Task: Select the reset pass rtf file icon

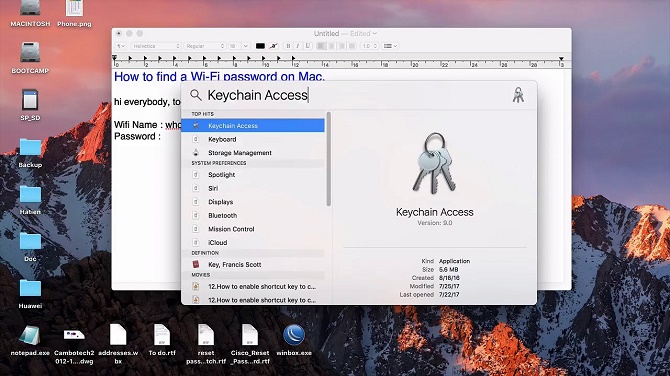Action: tap(206, 344)
